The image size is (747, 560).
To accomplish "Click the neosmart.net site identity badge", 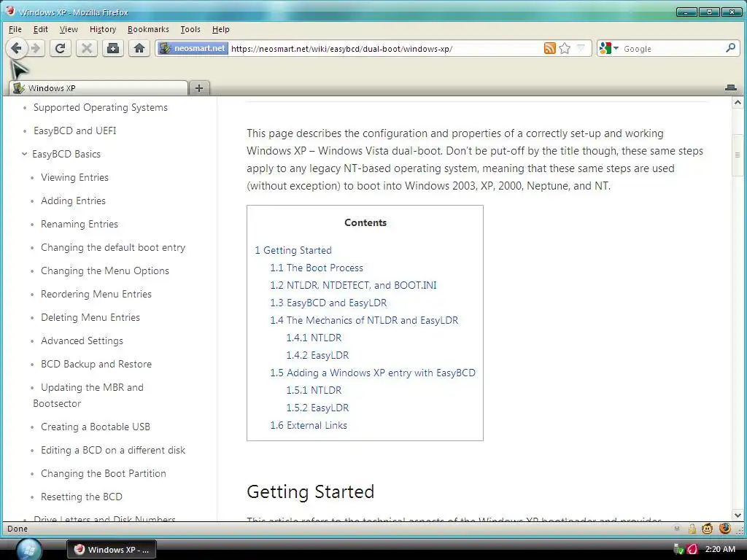I will coord(193,48).
